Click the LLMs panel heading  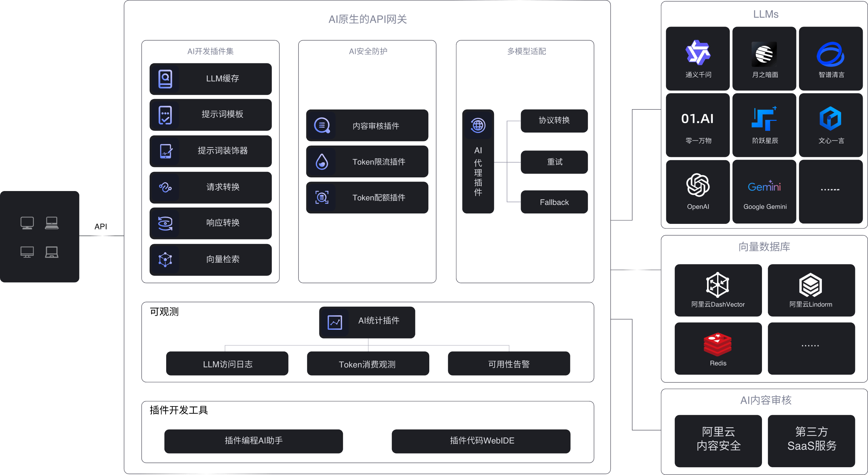(766, 14)
